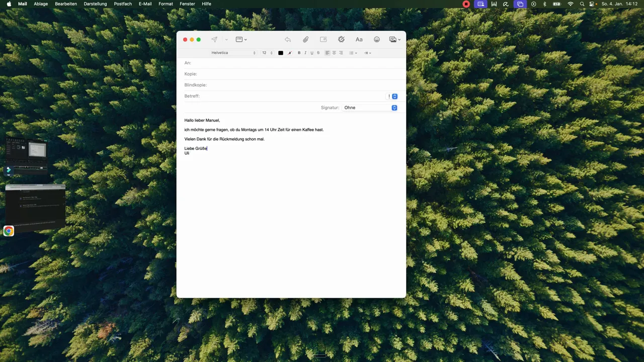This screenshot has height=362, width=644.
Task: Open the Signatur dropdown showing Ohne
Action: [x=370, y=107]
